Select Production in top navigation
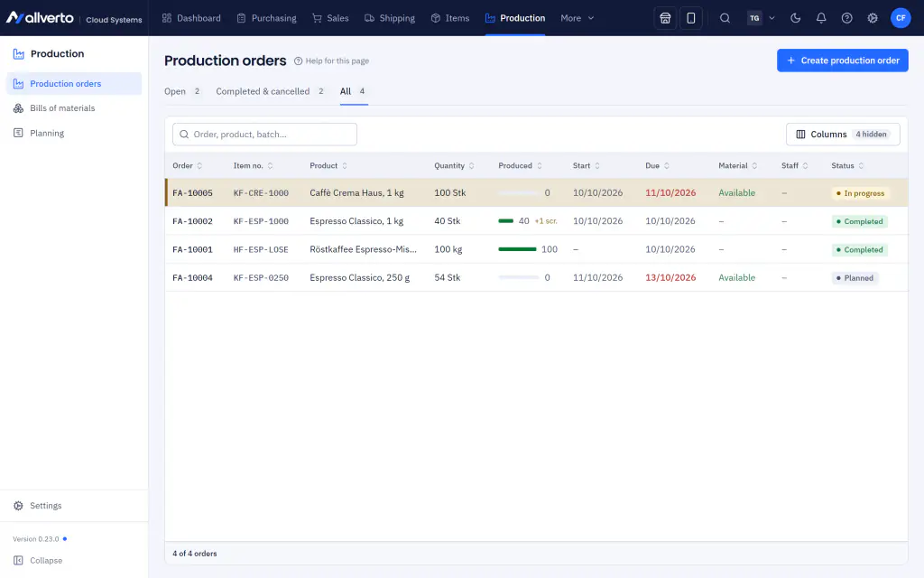The width and height of the screenshot is (924, 578). (515, 18)
